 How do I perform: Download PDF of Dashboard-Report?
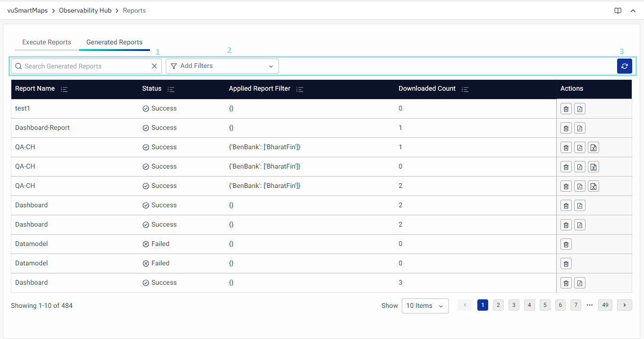point(580,128)
